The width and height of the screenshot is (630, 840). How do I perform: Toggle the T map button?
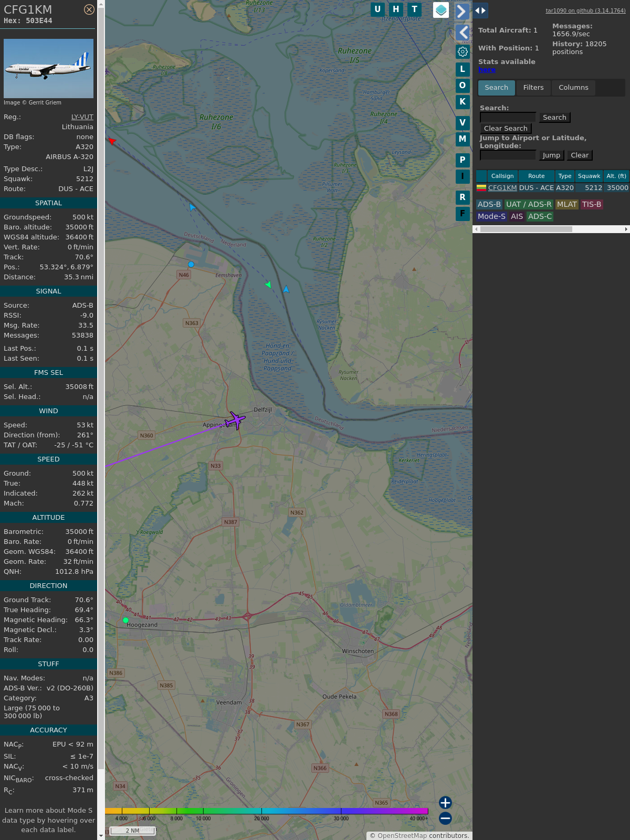click(x=415, y=9)
